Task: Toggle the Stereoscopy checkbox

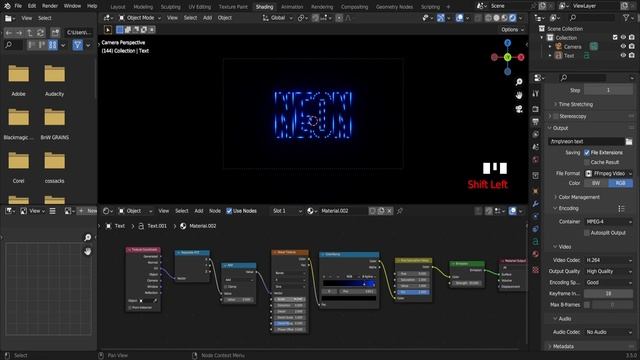Action: 556,116
